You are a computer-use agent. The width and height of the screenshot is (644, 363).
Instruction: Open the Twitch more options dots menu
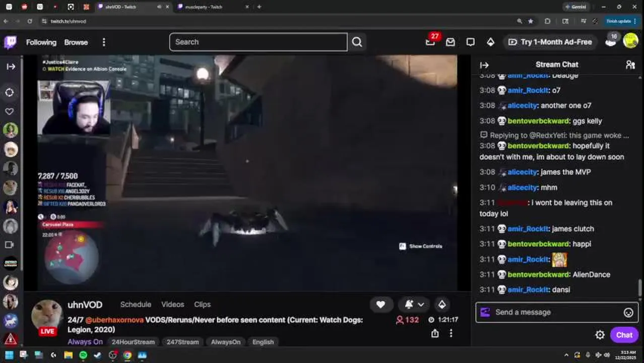coord(104,42)
